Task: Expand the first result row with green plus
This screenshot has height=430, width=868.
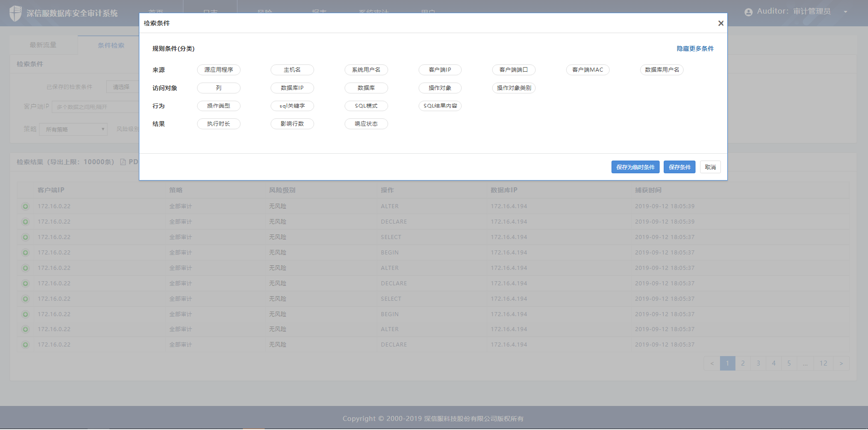Action: click(25, 206)
